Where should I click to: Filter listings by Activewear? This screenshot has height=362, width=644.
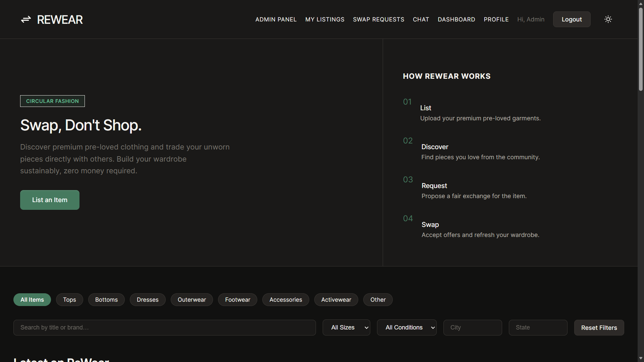click(336, 300)
